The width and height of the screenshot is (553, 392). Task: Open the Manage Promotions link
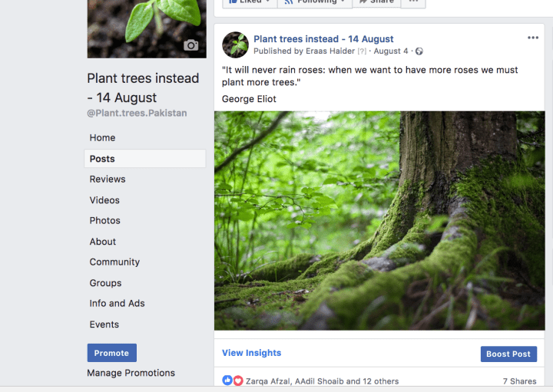click(x=131, y=373)
